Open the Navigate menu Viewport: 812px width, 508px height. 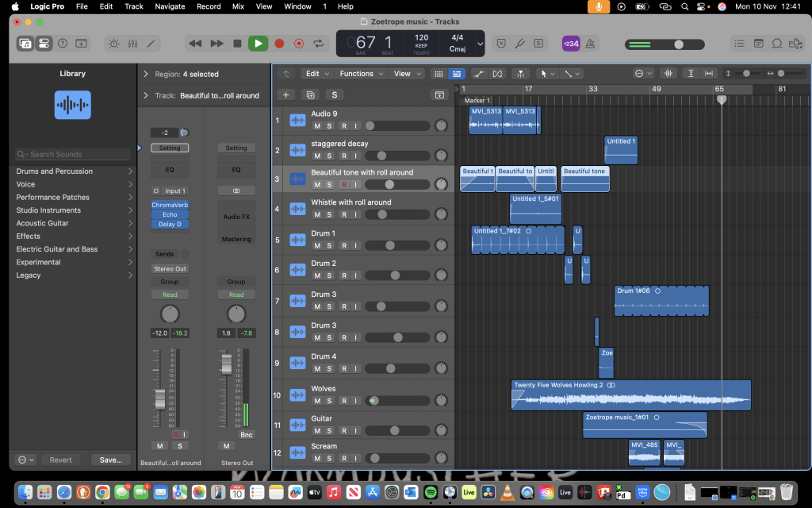pyautogui.click(x=170, y=6)
